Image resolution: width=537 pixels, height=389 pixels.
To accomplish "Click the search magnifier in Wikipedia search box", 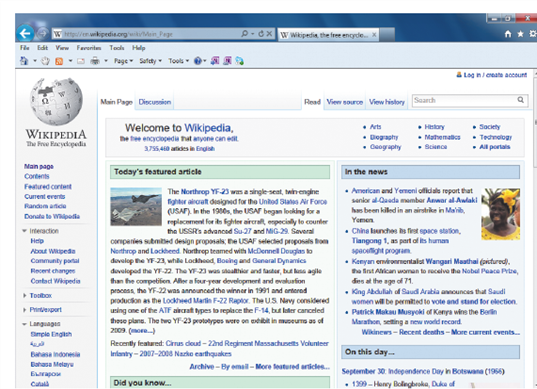I will point(521,100).
